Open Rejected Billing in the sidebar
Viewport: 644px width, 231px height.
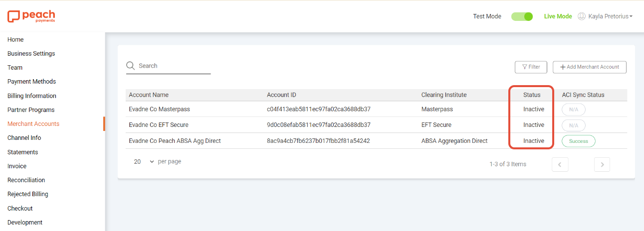pyautogui.click(x=28, y=194)
